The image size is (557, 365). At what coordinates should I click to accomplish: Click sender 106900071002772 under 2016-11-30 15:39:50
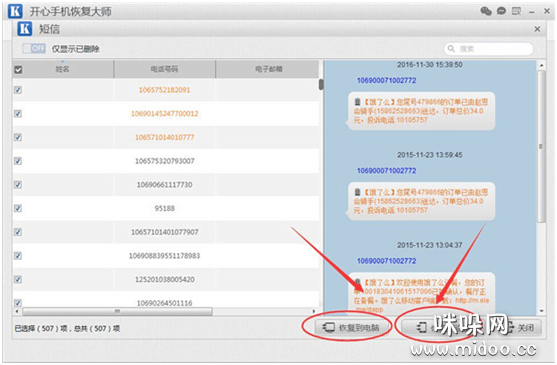[x=386, y=80]
